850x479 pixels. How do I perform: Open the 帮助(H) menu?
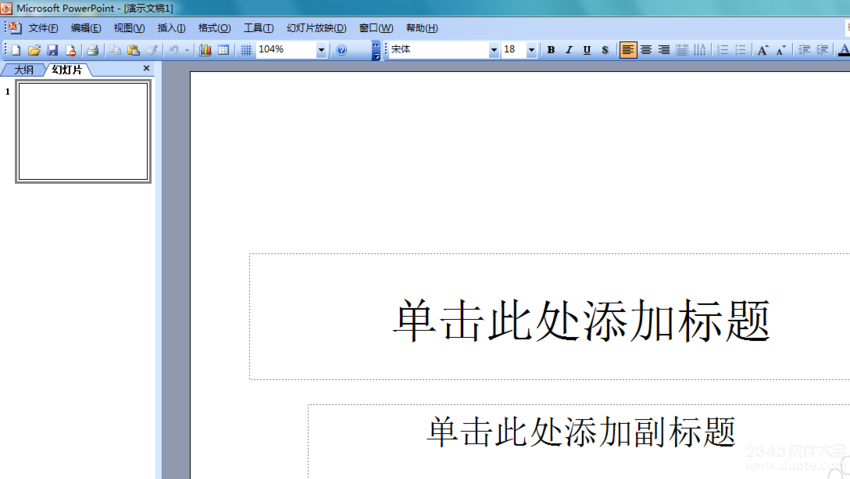coord(422,28)
